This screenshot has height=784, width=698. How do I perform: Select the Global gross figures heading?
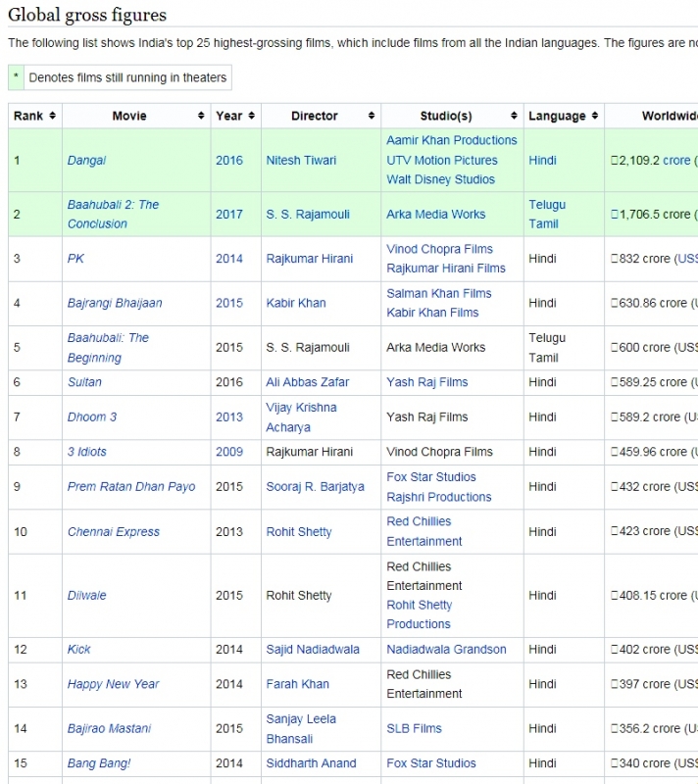point(87,15)
